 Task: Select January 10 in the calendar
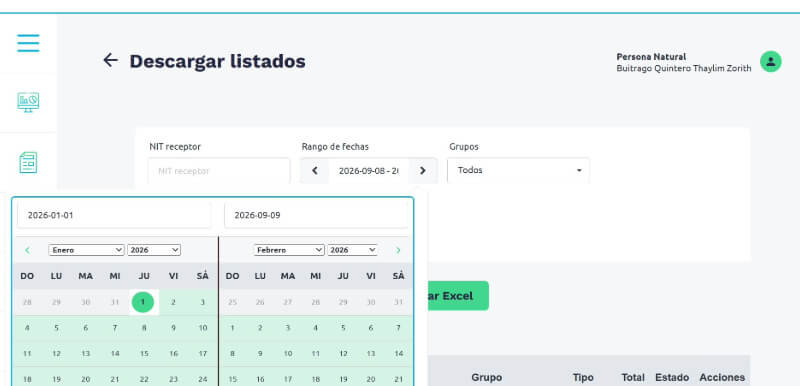click(203, 328)
